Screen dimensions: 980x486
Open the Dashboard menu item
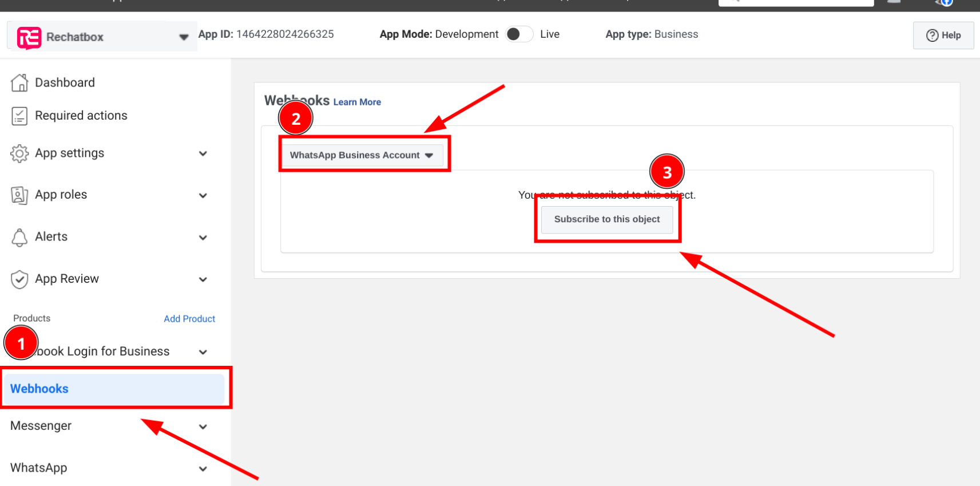coord(65,82)
